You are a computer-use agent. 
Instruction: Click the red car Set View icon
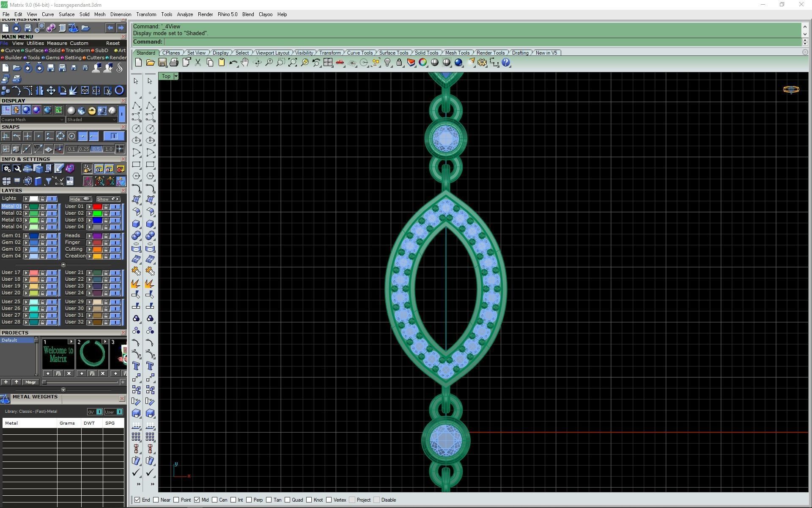tap(340, 63)
